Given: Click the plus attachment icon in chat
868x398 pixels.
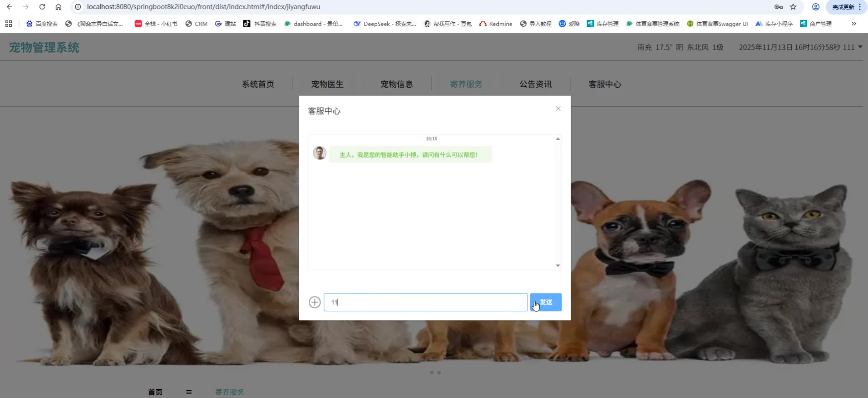Looking at the screenshot, I should pos(315,302).
